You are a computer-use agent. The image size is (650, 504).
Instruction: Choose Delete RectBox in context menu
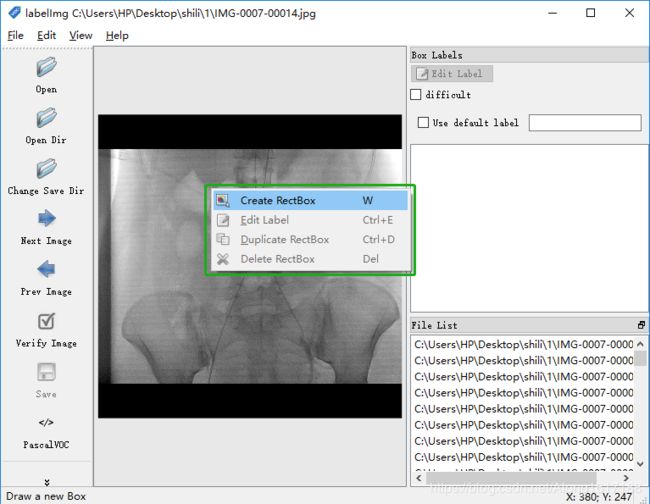[310, 259]
